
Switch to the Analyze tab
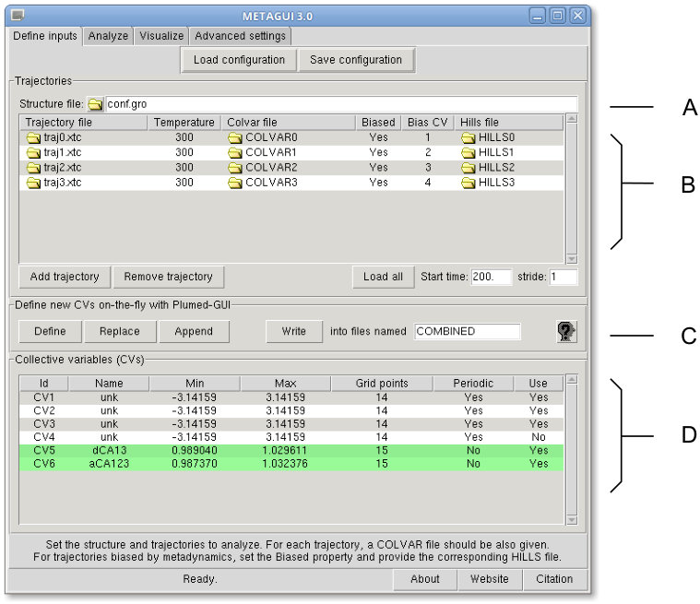[108, 36]
